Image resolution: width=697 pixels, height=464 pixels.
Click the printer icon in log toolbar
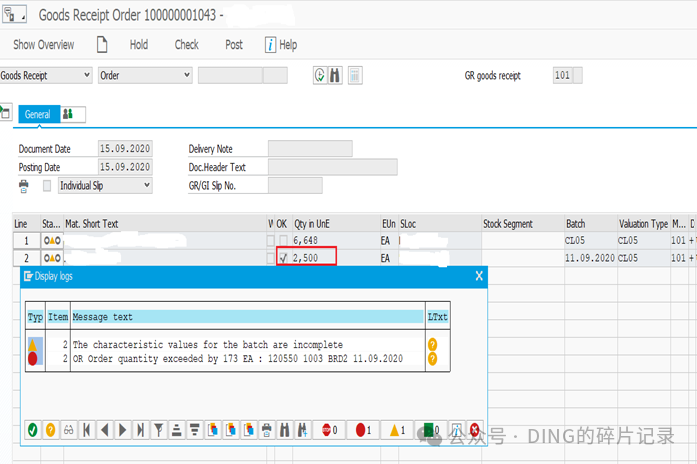click(x=267, y=430)
